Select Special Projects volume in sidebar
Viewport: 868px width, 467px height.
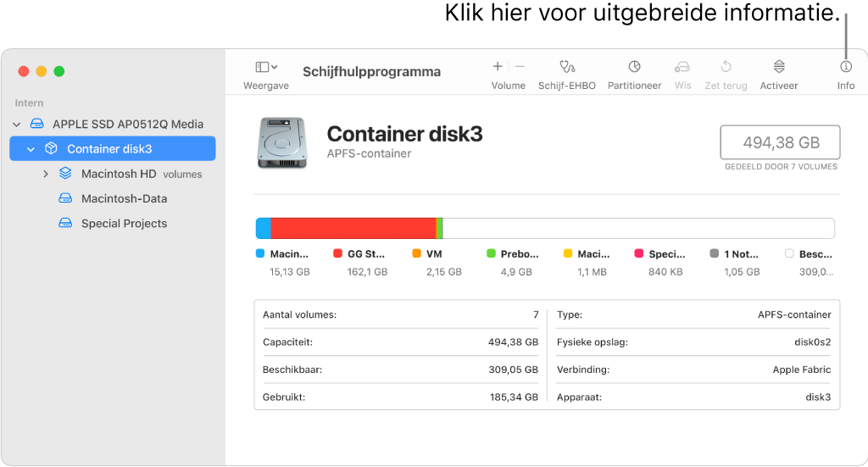pyautogui.click(x=124, y=224)
